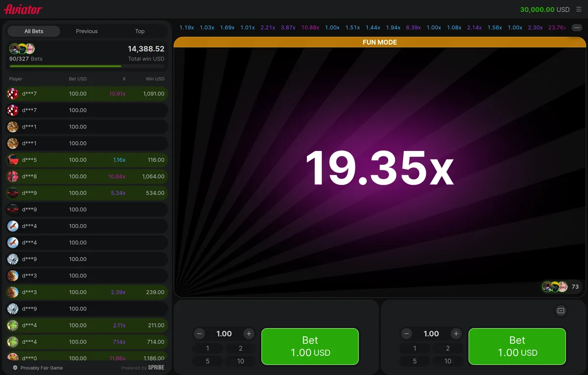Screen dimensions: 588x375
Task: Switch to the All Bets tab
Action: (34, 31)
